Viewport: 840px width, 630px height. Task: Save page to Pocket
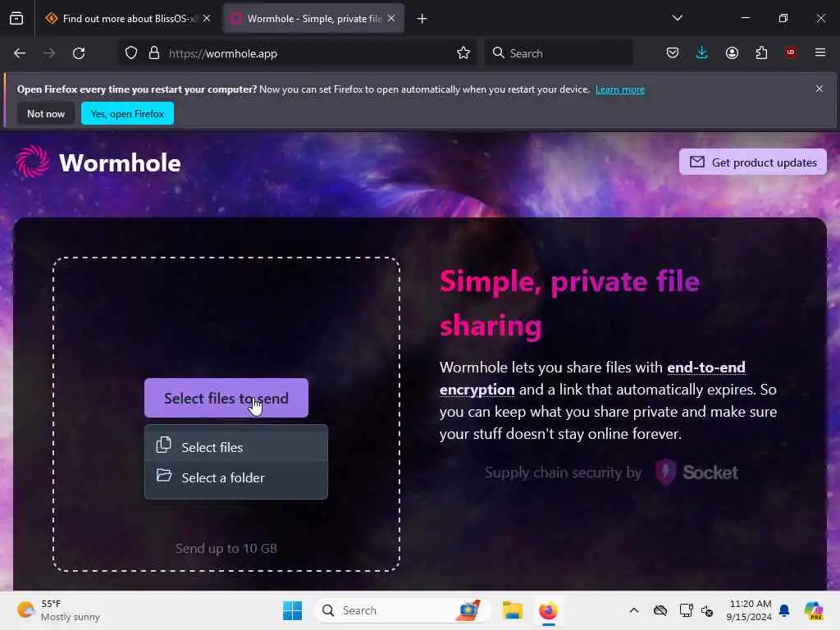click(673, 52)
